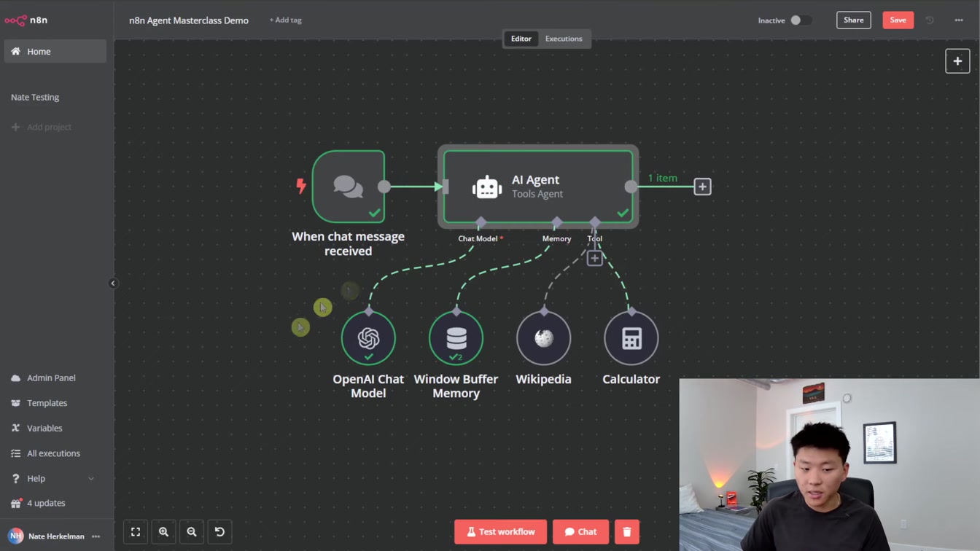Click the Chat Model connector diamond
Image resolution: width=980 pixels, height=551 pixels.
(x=481, y=222)
